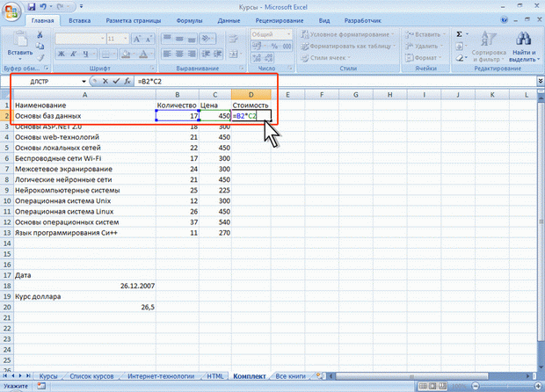Click the Сортировка и фильтр icon
545x392 pixels.
[489, 42]
